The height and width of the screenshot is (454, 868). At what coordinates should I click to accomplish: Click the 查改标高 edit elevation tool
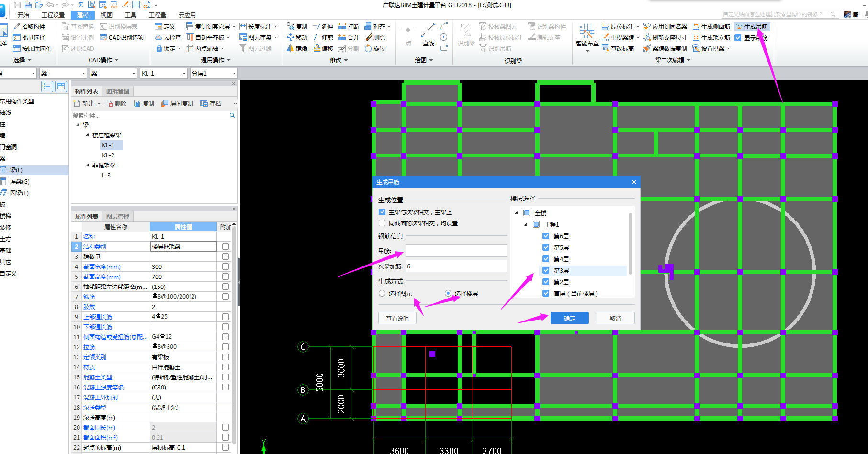tap(618, 48)
